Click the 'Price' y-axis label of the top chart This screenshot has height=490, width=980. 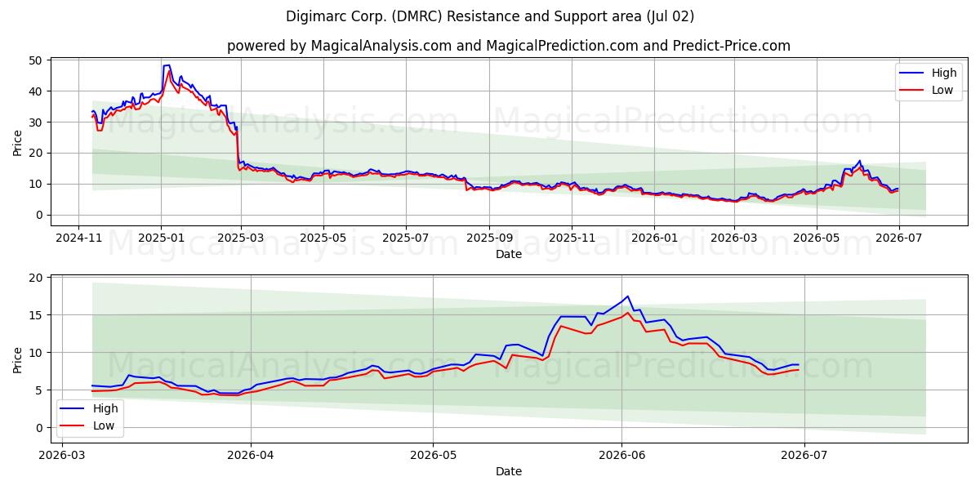17,141
